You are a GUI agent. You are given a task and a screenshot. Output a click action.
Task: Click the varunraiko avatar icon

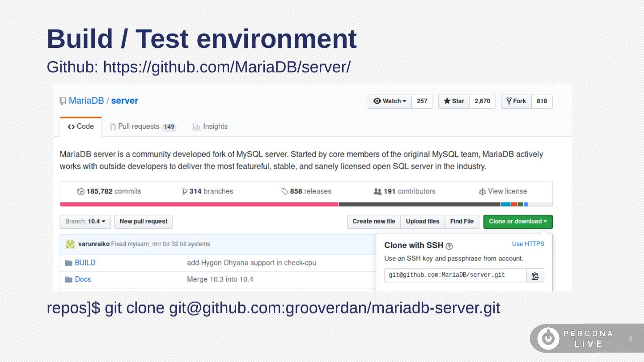70,244
